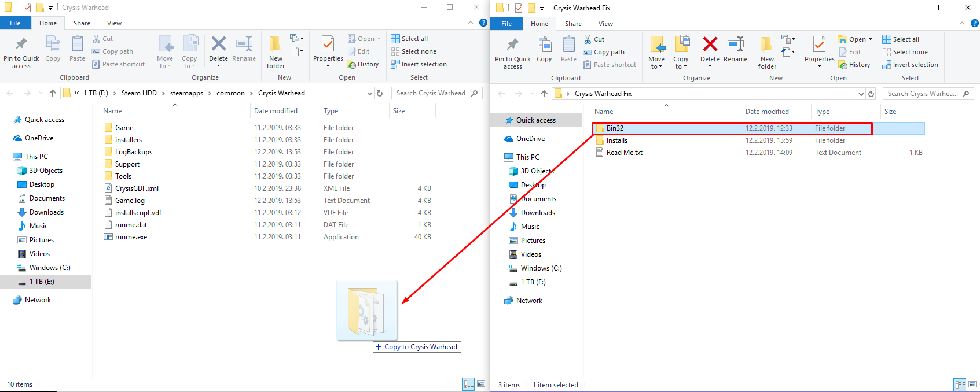Open help icon in right window

pyautogui.click(x=974, y=24)
